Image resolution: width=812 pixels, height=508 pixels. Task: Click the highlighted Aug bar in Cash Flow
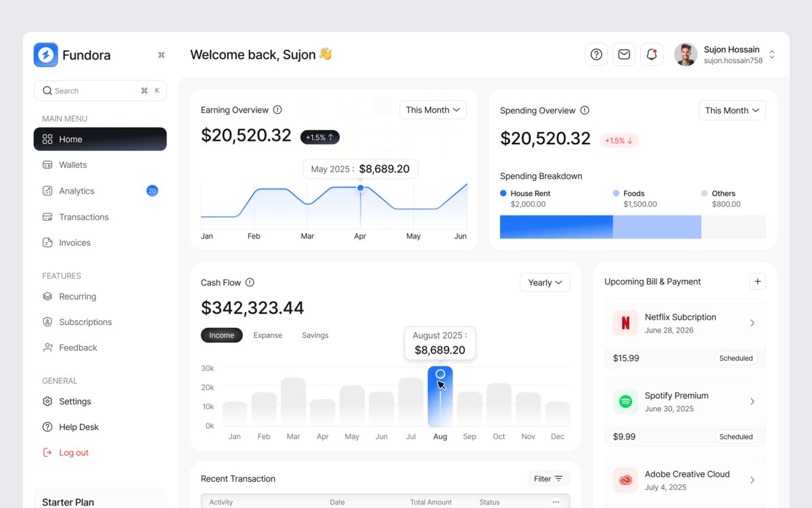click(441, 397)
